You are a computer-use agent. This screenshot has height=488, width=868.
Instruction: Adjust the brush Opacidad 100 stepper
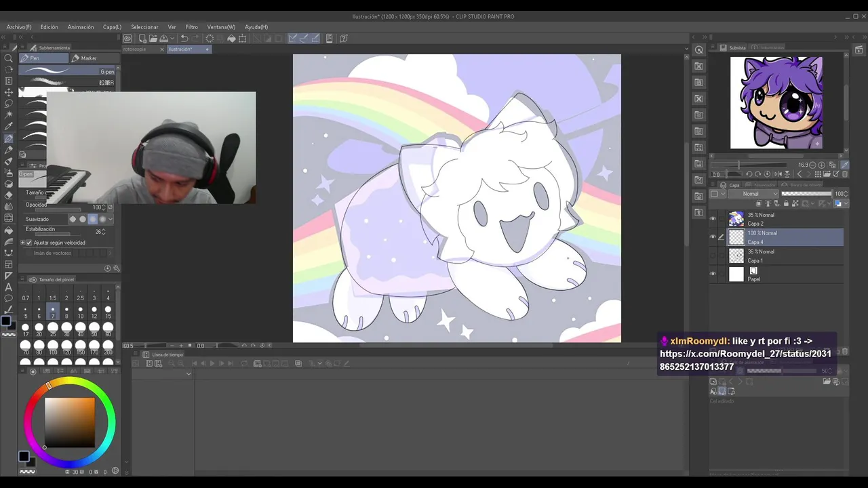click(x=104, y=207)
